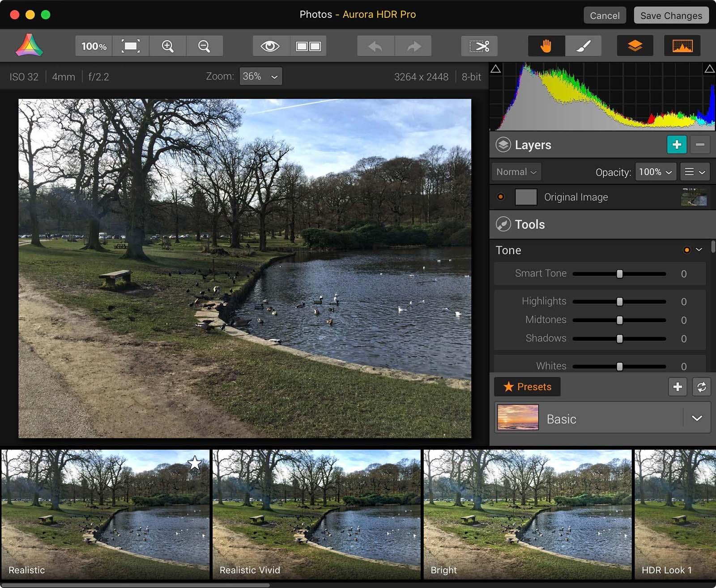Apply the Realistic Vivid preset thumbnail
The image size is (716, 588).
coord(316,514)
